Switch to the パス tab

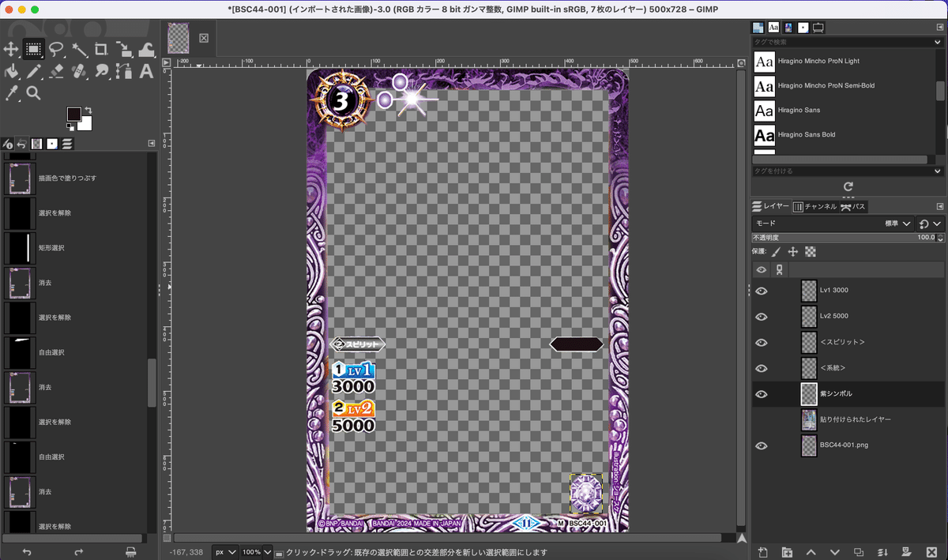tap(853, 206)
